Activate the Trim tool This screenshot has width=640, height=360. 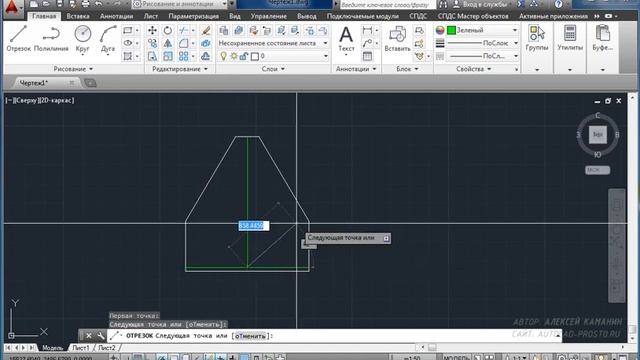(x=184, y=30)
